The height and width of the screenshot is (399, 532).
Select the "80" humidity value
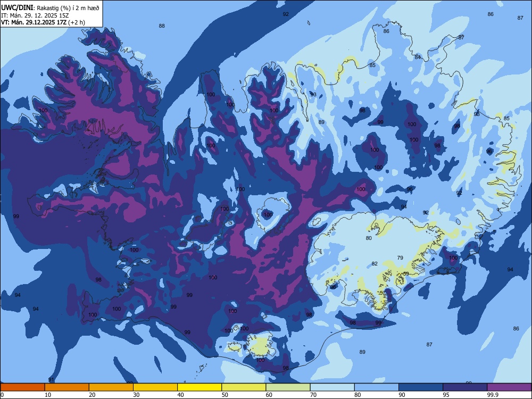(369, 238)
